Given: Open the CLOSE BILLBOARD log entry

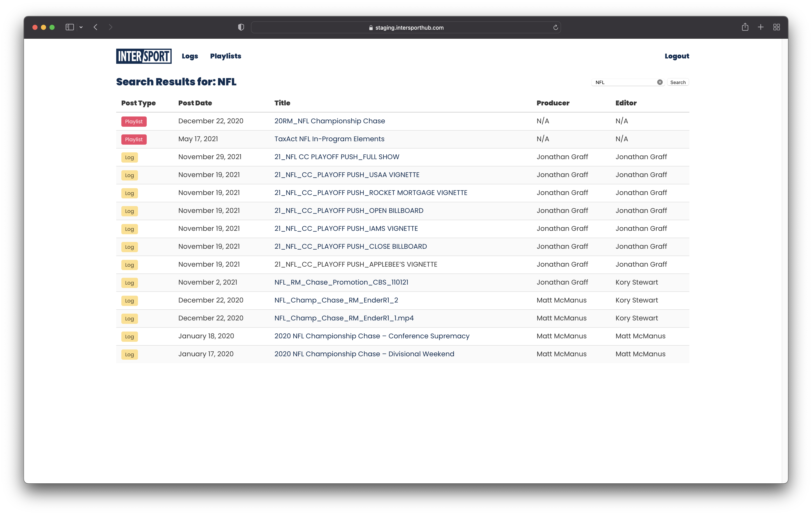Looking at the screenshot, I should click(350, 246).
